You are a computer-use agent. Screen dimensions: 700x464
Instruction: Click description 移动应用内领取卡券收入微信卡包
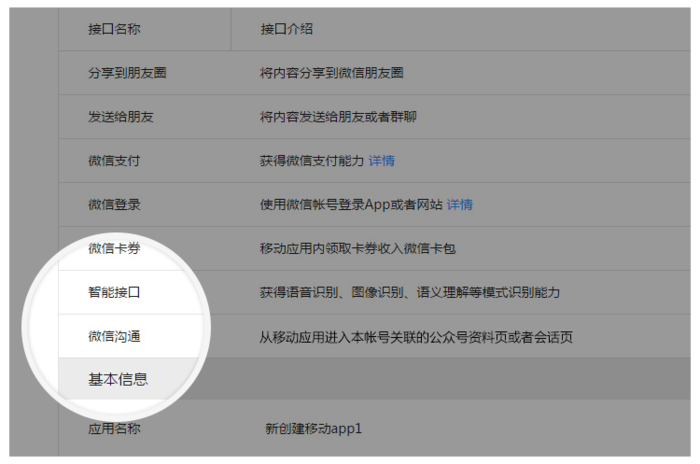tap(358, 248)
